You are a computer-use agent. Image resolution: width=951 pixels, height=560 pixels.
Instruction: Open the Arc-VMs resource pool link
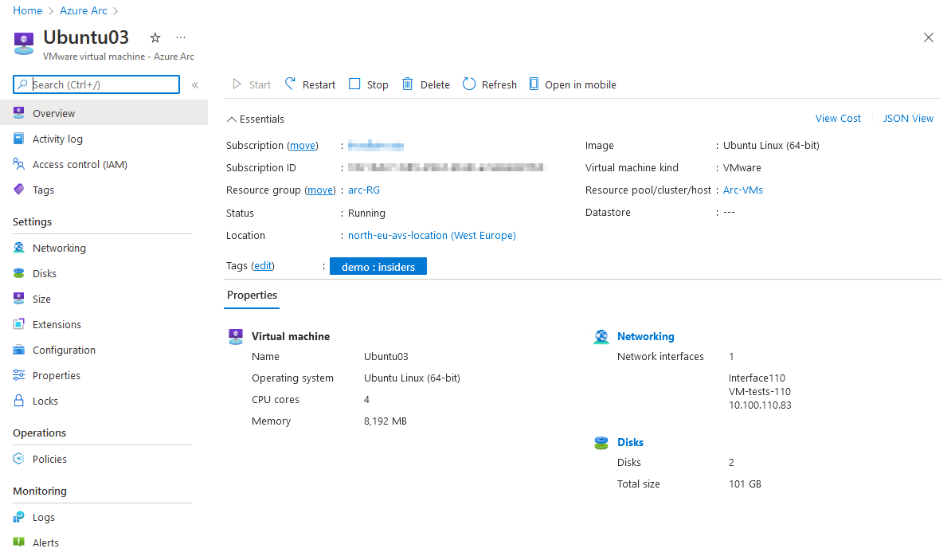click(x=743, y=190)
